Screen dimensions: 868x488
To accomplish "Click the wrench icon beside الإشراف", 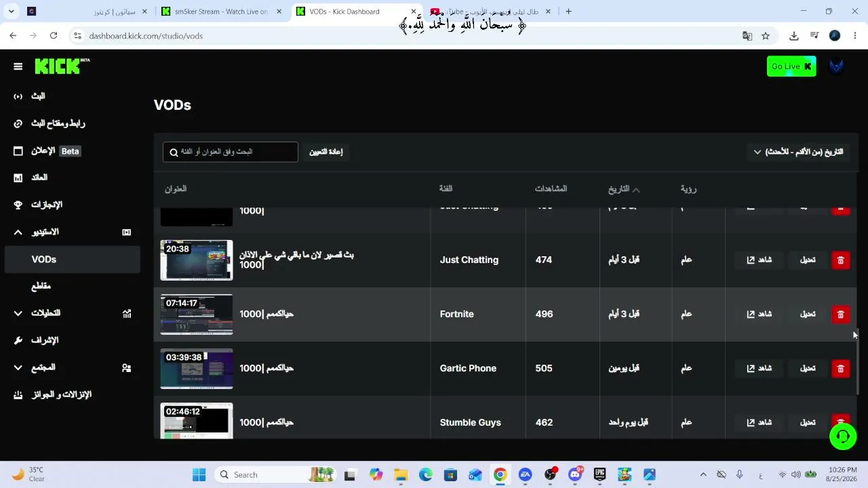I will (x=18, y=340).
